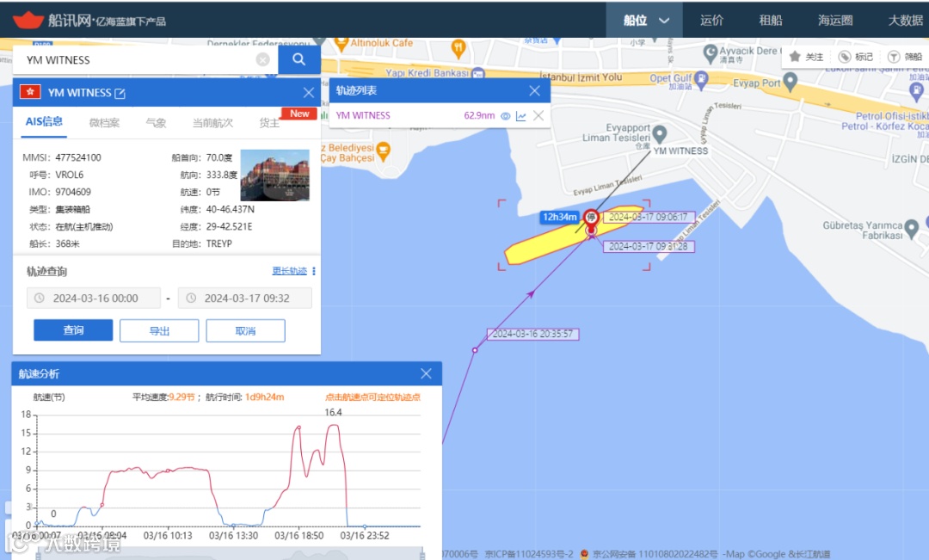Click the MMSI value 477524100
Viewport: 929px width, 560px height.
click(x=78, y=157)
